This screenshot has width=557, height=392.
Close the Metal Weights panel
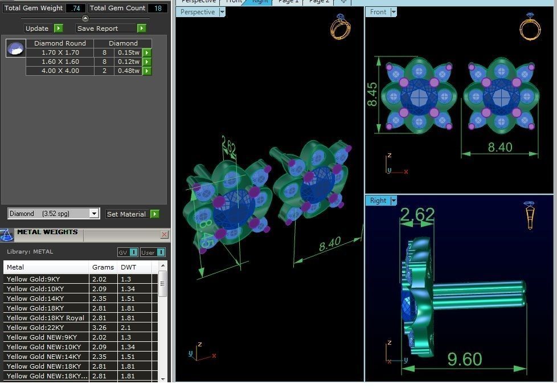[x=164, y=235]
